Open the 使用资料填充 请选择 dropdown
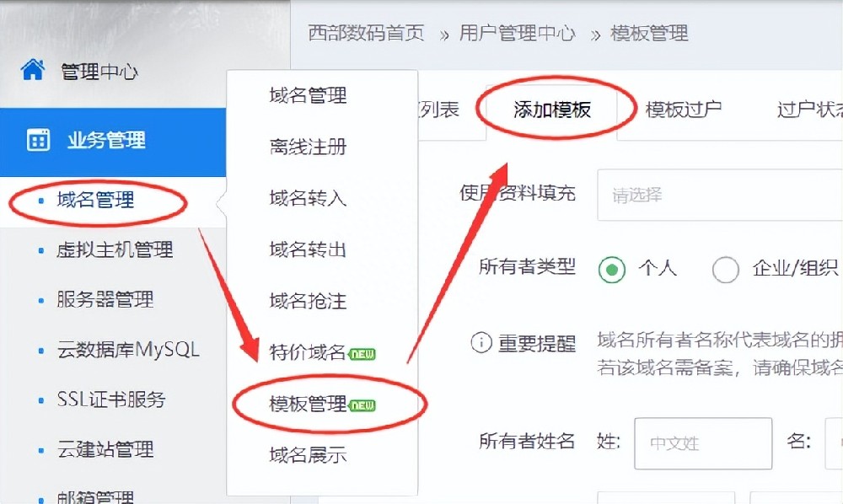The width and height of the screenshot is (843, 504). [720, 195]
